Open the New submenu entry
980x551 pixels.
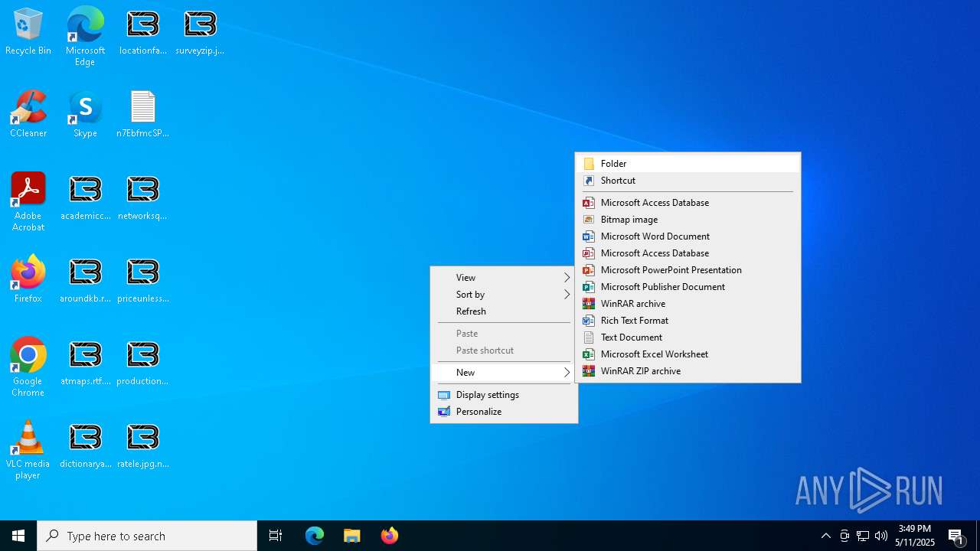tap(504, 373)
